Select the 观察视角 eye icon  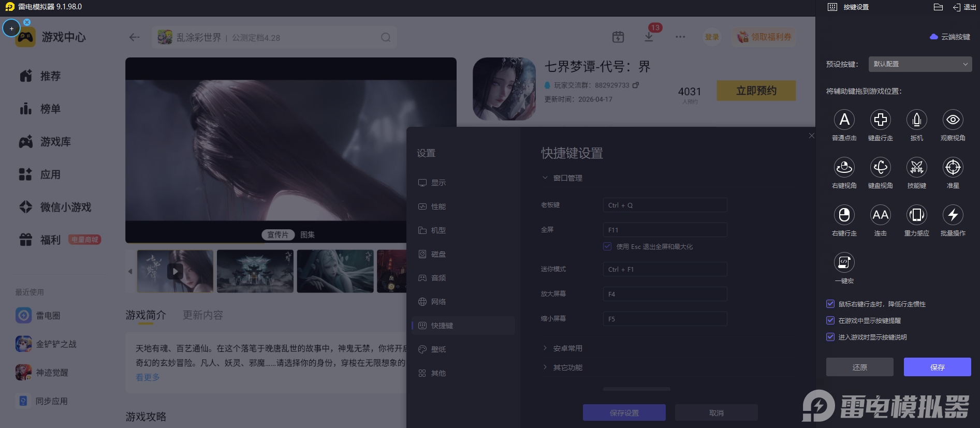(953, 120)
